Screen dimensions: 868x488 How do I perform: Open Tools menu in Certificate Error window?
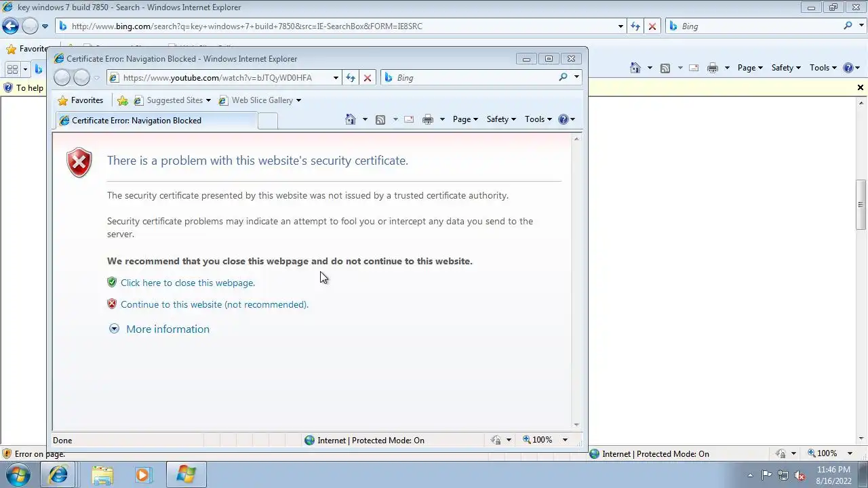pos(538,119)
